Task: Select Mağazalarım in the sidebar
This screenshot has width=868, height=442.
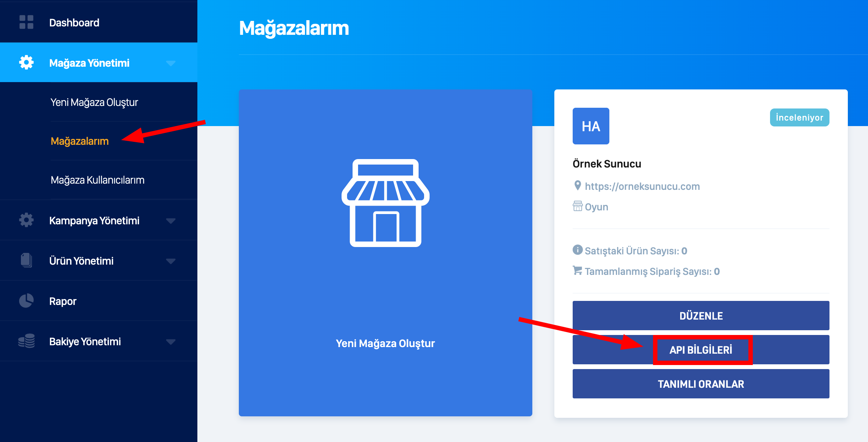Action: [80, 141]
